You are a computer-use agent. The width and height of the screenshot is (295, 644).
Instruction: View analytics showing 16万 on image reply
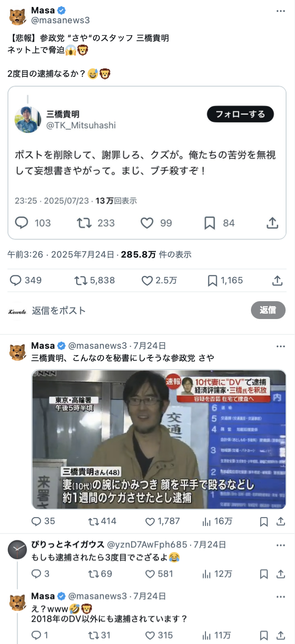(x=217, y=521)
